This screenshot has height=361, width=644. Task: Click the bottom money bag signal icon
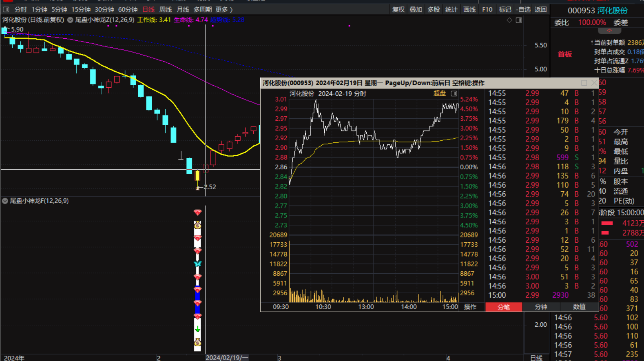click(198, 343)
